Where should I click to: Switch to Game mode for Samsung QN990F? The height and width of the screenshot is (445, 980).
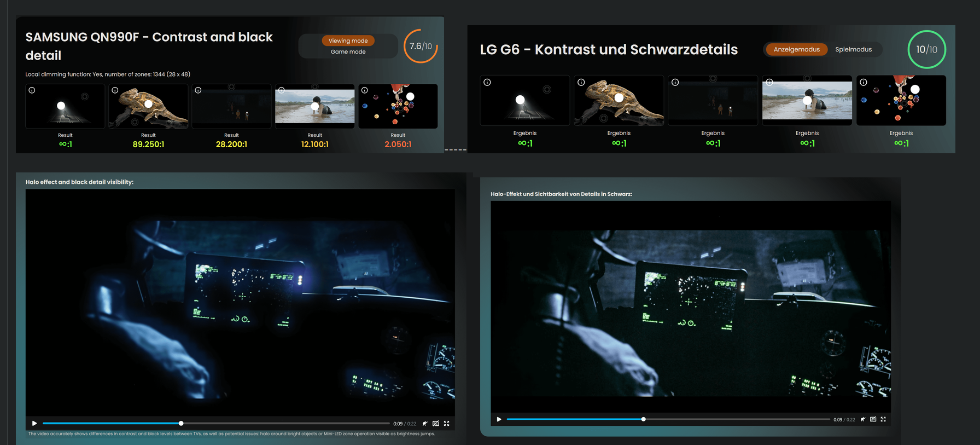pyautogui.click(x=348, y=52)
